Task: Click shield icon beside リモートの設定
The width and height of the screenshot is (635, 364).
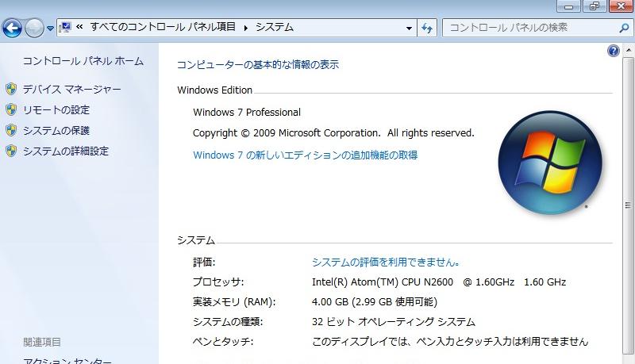Action: [11, 109]
